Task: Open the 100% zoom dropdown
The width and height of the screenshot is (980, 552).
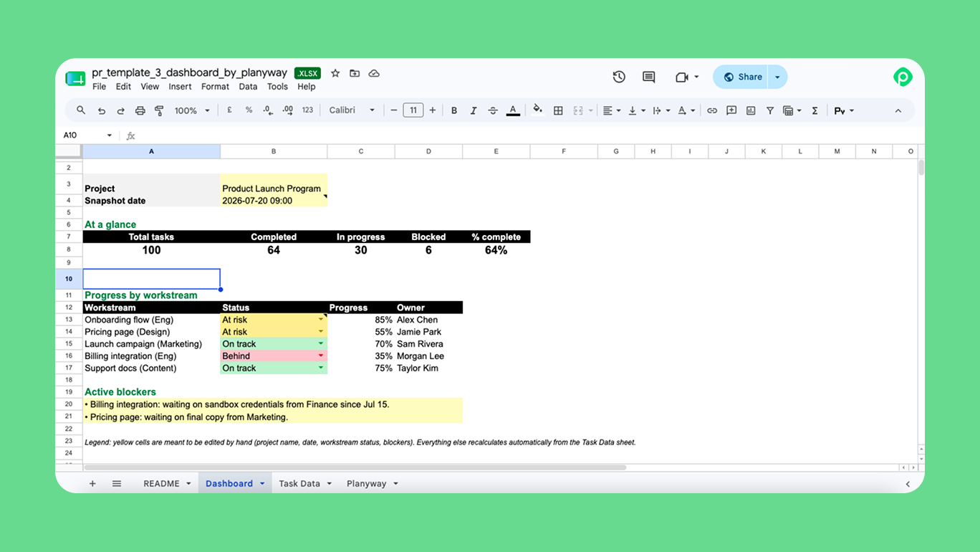Action: point(192,110)
